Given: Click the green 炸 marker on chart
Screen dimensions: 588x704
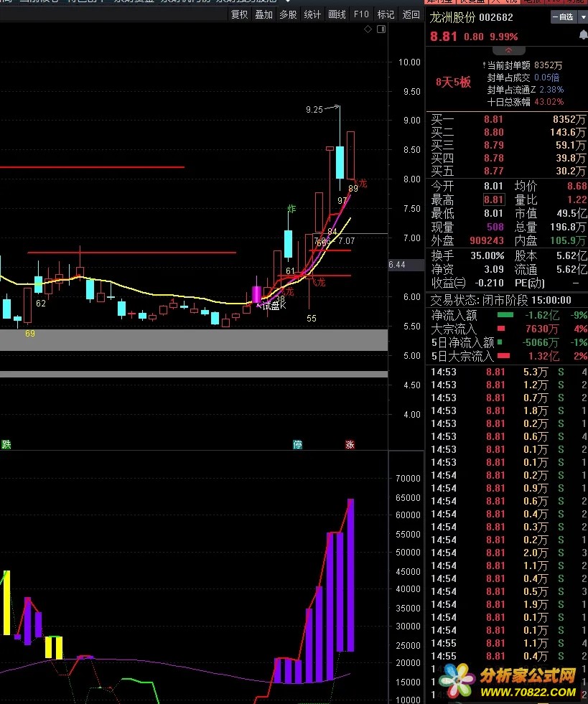Looking at the screenshot, I should (291, 209).
